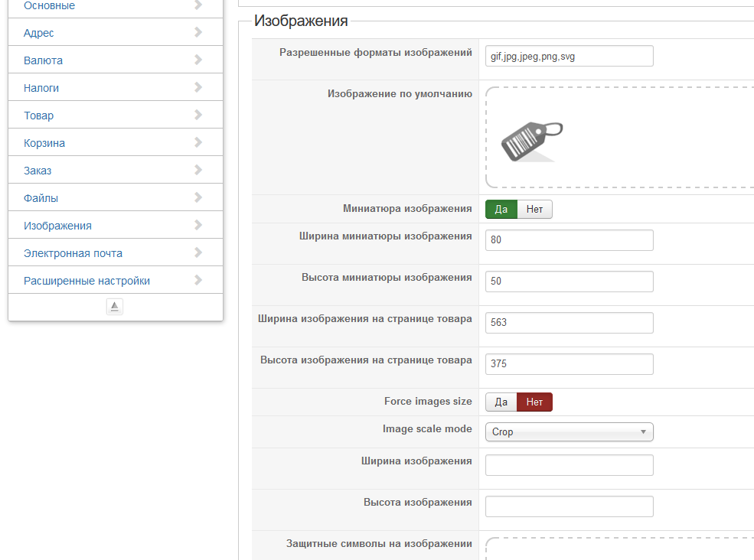
Task: Set Force images size to Нет
Action: [535, 402]
